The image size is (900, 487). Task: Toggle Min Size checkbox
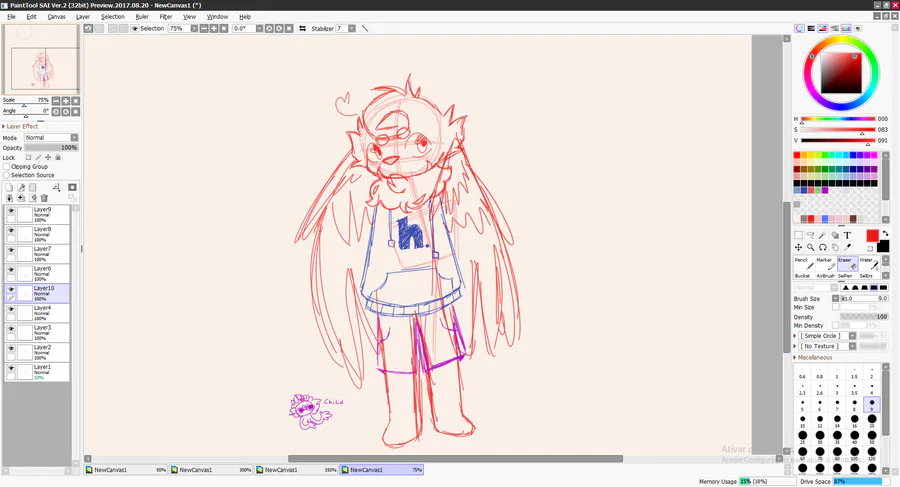pos(836,307)
